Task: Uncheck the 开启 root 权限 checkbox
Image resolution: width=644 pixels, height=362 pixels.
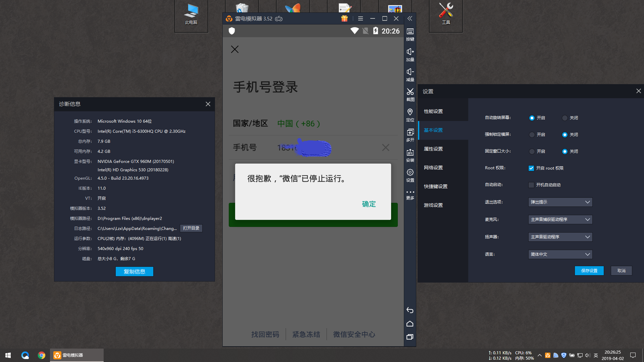Action: click(x=531, y=168)
